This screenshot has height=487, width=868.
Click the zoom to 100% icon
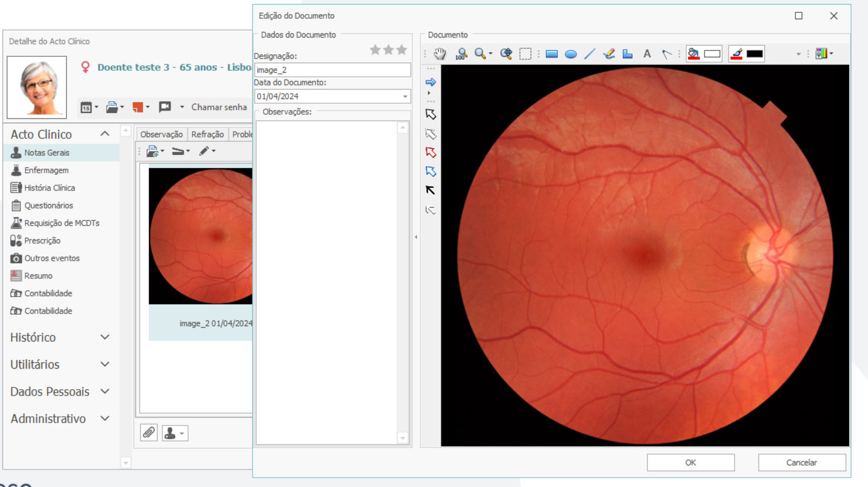tap(461, 54)
